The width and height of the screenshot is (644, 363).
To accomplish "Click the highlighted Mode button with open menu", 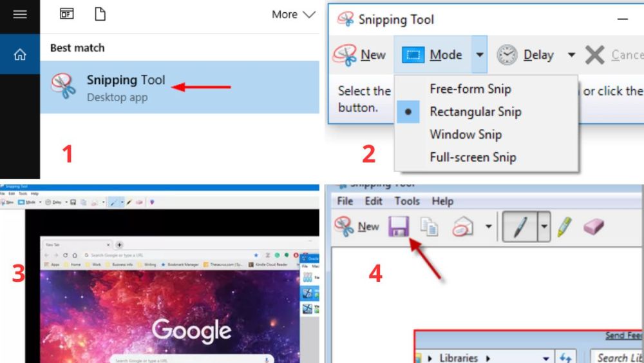I will [x=433, y=55].
